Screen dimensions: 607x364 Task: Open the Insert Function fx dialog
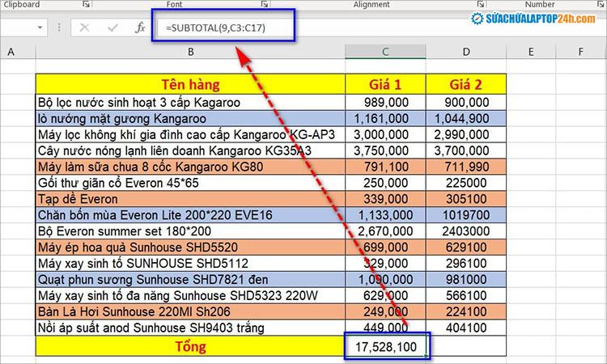(x=140, y=28)
